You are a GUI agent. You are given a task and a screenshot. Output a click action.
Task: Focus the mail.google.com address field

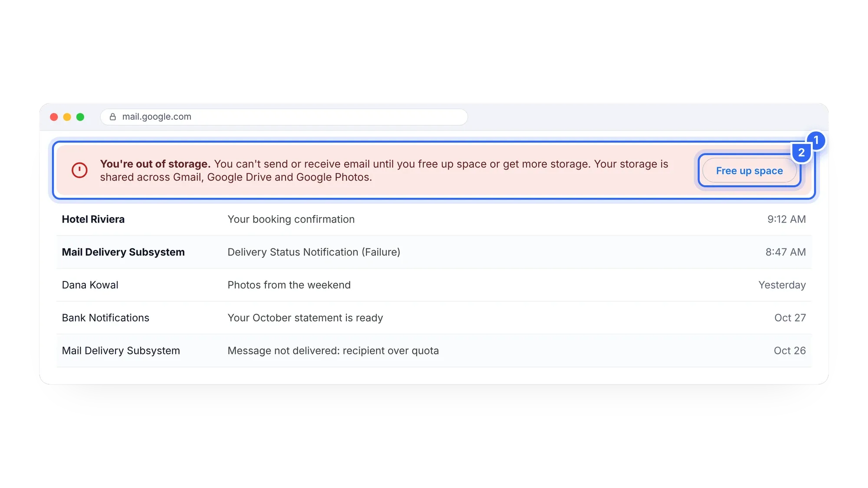(284, 117)
